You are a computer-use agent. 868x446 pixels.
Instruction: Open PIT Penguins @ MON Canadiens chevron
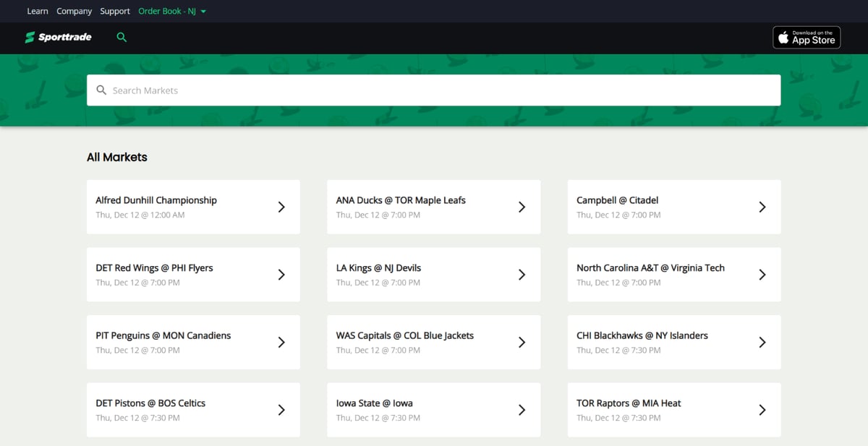pos(281,342)
